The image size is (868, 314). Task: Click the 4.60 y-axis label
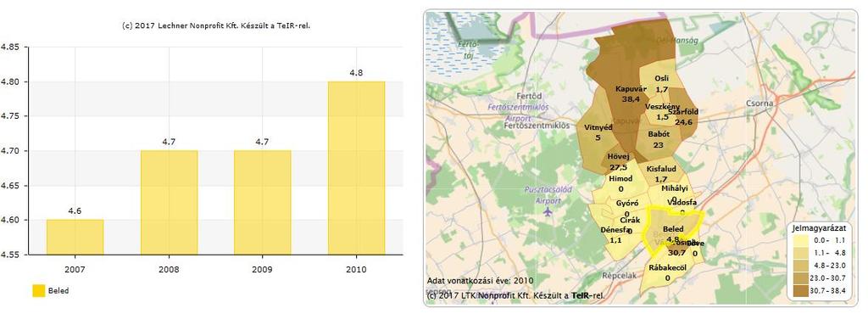coord(10,220)
